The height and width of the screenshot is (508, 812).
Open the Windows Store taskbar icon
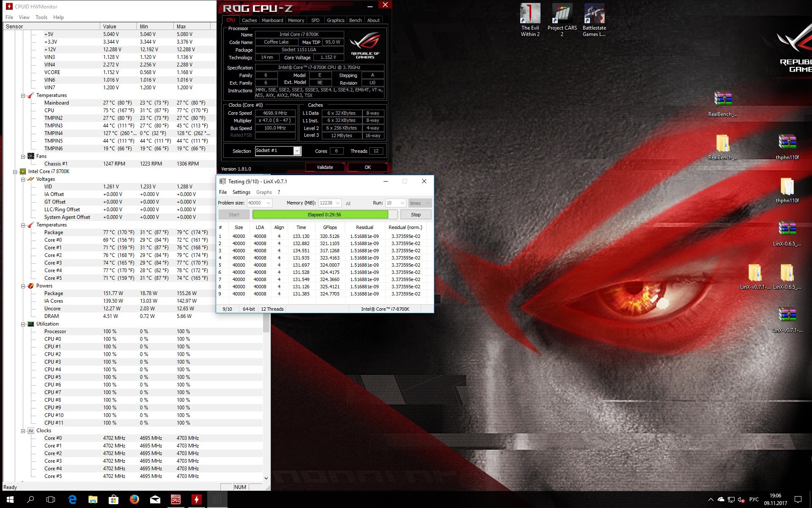click(113, 500)
